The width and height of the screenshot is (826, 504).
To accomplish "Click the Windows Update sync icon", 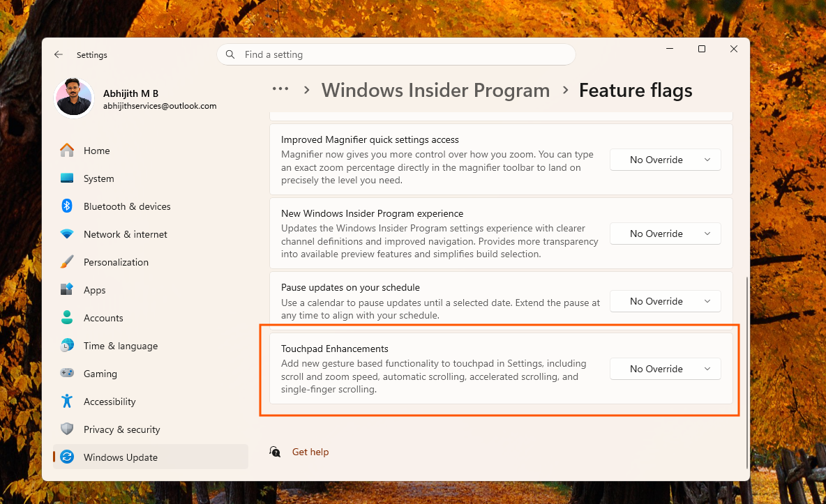I will point(67,457).
